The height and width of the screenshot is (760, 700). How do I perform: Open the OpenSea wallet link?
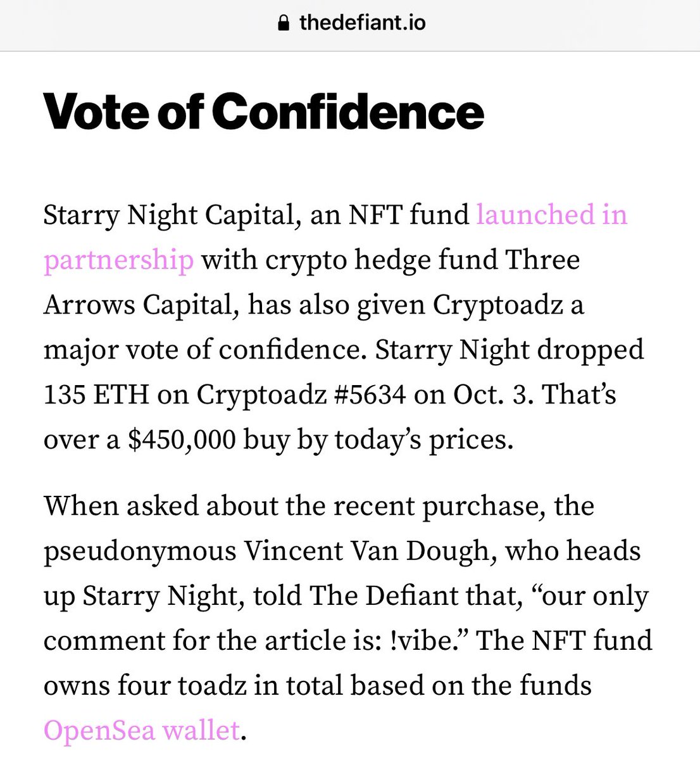141,730
